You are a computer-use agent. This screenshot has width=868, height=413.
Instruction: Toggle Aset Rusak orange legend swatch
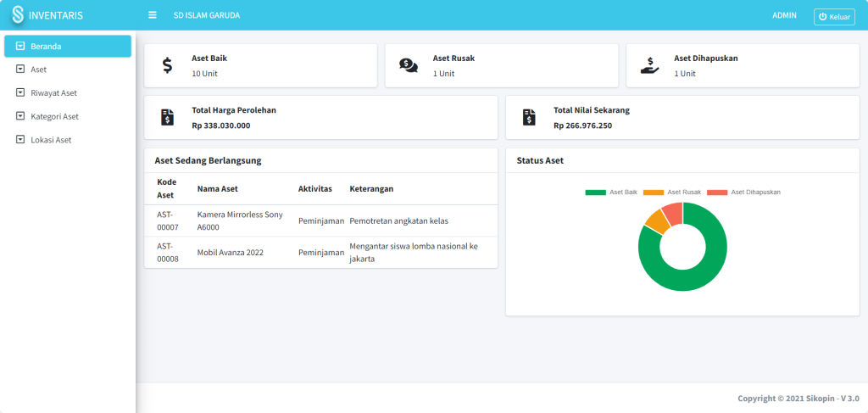(x=654, y=193)
